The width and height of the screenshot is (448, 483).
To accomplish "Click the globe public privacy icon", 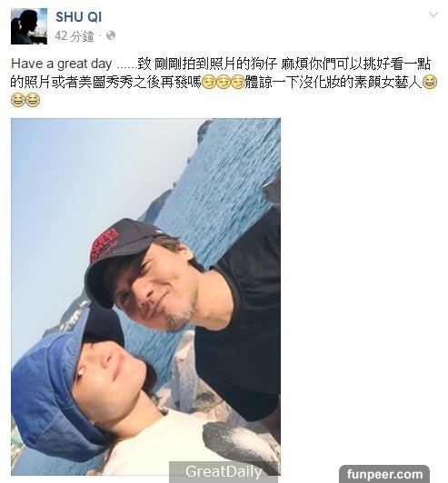I will [x=111, y=36].
